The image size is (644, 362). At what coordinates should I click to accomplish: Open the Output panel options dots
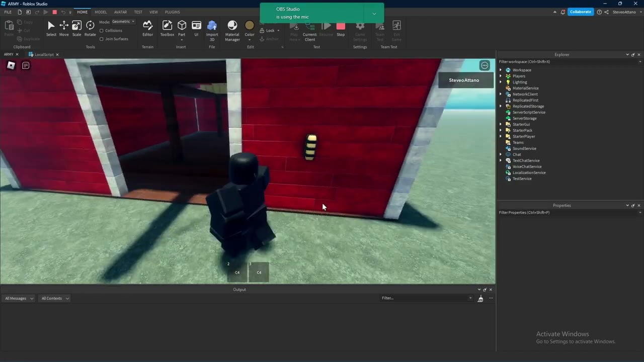[491, 298]
